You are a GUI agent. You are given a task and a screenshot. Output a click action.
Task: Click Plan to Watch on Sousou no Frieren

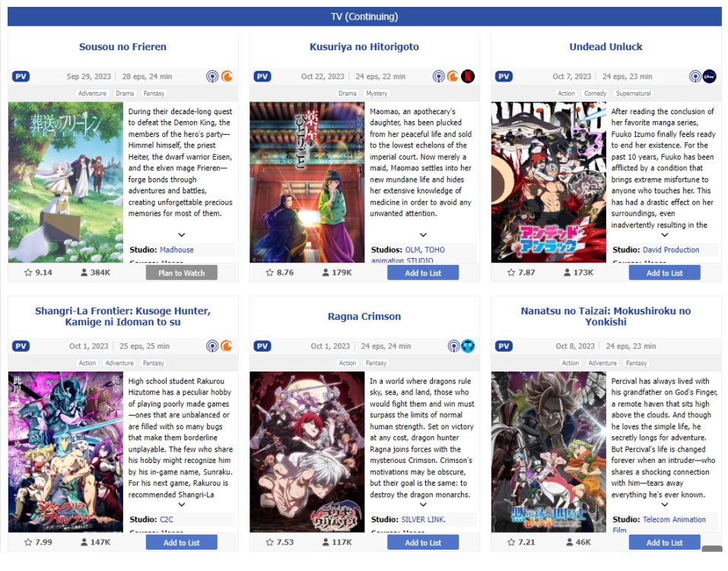coord(182,273)
